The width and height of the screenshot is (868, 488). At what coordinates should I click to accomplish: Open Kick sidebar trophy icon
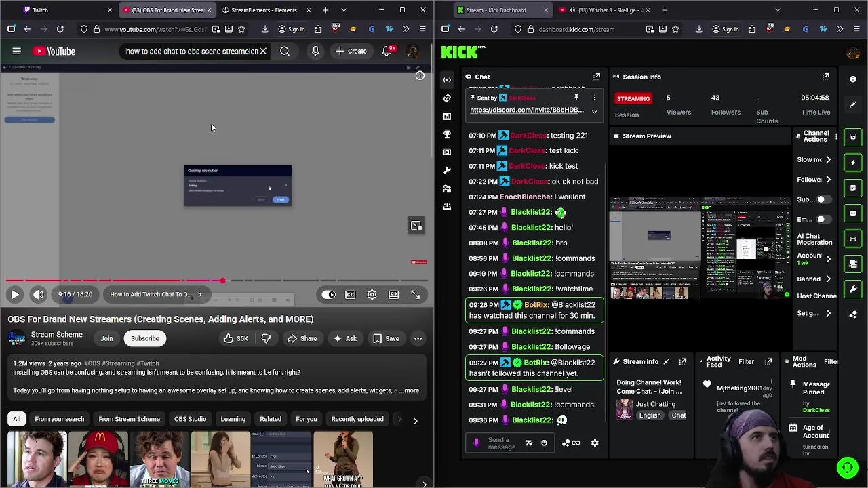point(447,134)
